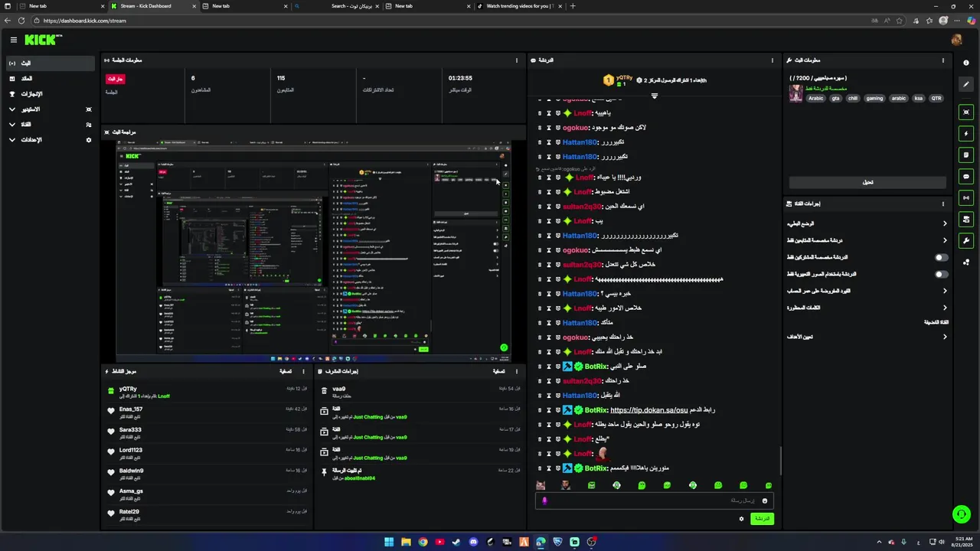Click the yQTRy gifter name in pinned banner
980x551 pixels.
tap(624, 78)
